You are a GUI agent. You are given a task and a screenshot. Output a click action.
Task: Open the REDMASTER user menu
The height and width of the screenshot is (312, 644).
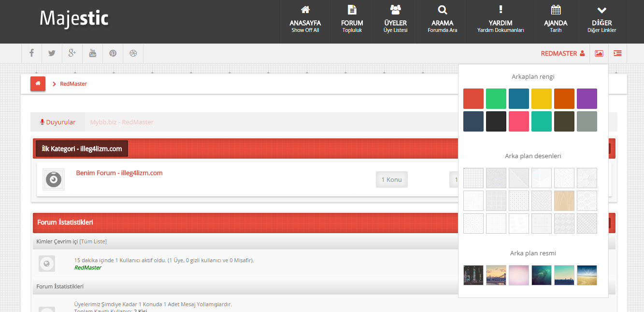pos(562,53)
